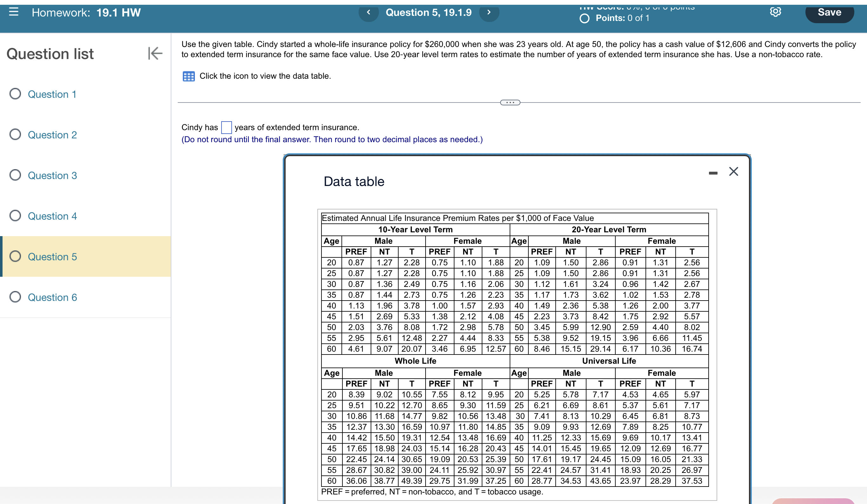
Task: Go to next question arrow
Action: click(488, 13)
